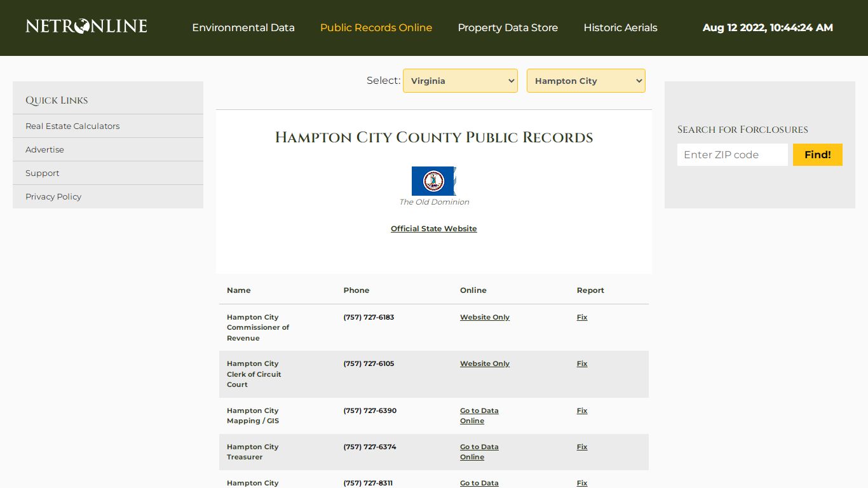Select the phone number (757) 727-6374

point(370,447)
